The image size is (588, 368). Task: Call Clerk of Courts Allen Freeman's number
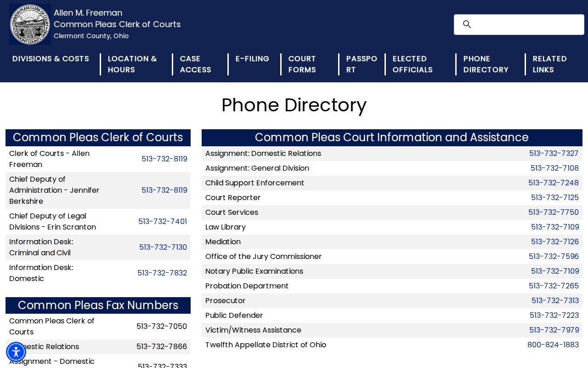(x=164, y=159)
